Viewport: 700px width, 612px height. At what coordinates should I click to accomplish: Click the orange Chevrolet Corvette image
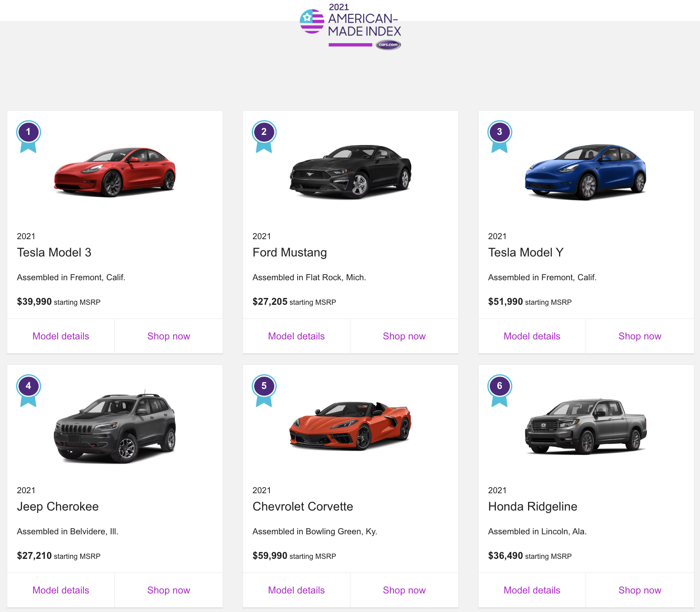point(350,426)
